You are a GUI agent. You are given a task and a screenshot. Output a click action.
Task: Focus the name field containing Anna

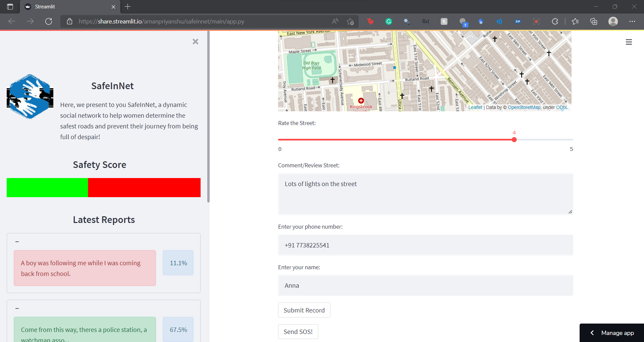pyautogui.click(x=425, y=285)
